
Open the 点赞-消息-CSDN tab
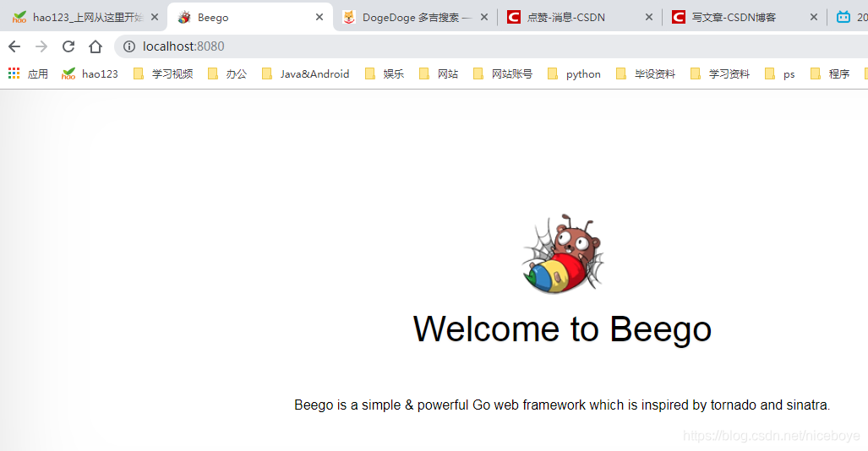(580, 17)
